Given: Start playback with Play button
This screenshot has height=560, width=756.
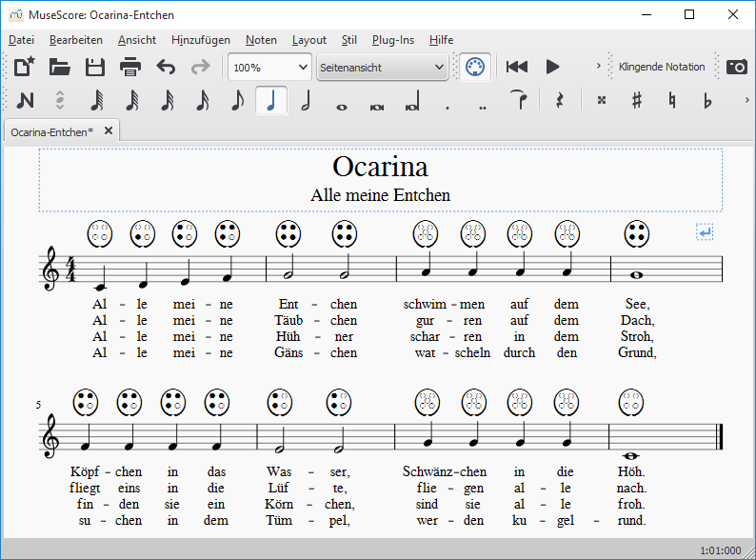Looking at the screenshot, I should (x=552, y=67).
